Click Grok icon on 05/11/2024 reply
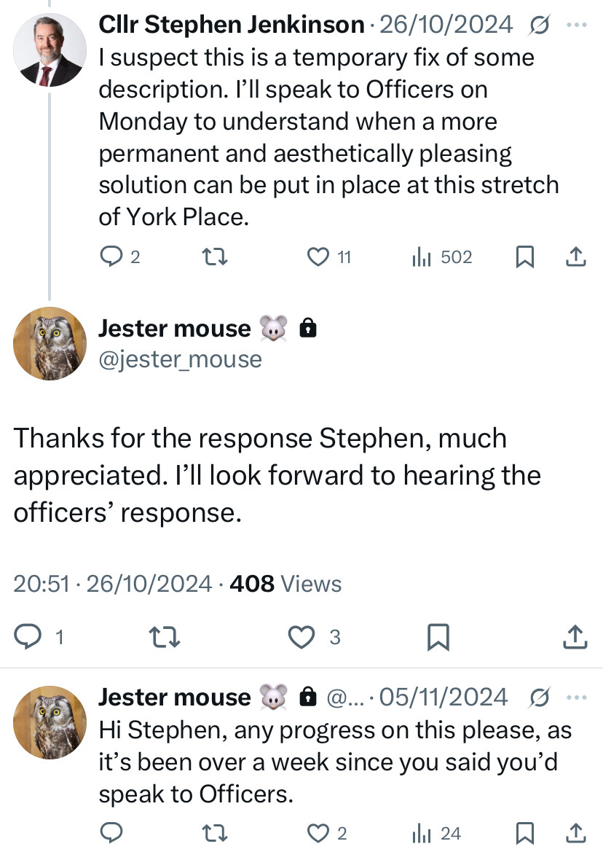The image size is (603, 868). (540, 697)
